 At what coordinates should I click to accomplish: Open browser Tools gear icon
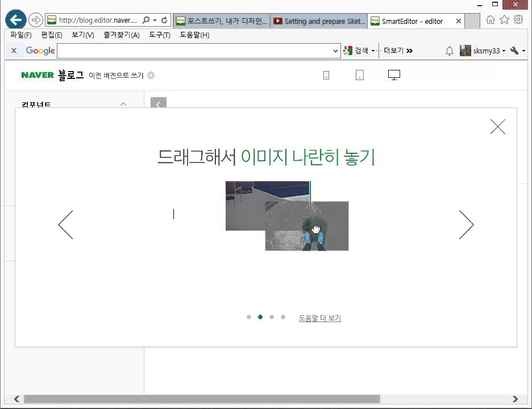[518, 20]
